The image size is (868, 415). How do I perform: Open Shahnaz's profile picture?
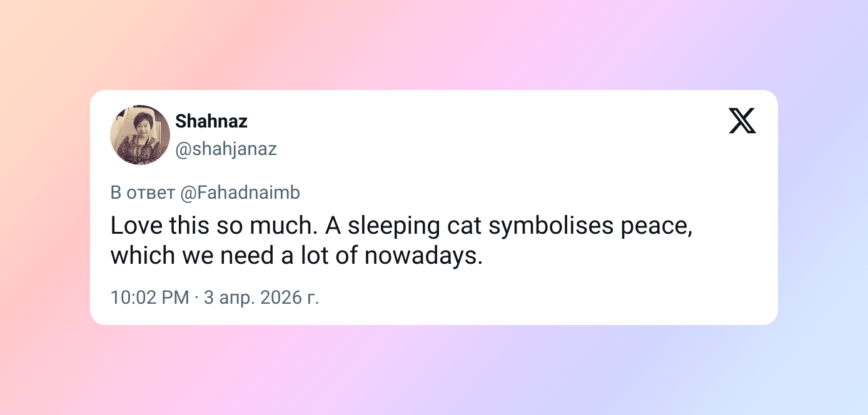(x=140, y=135)
